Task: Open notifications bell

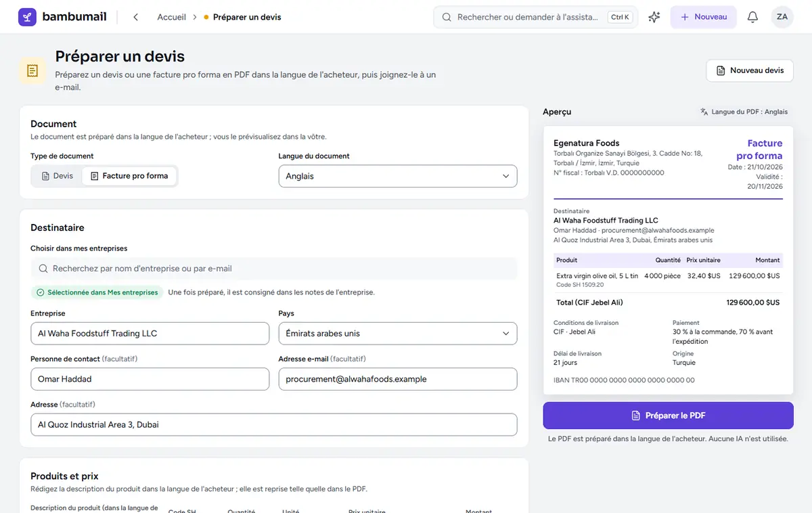Action: coord(752,17)
